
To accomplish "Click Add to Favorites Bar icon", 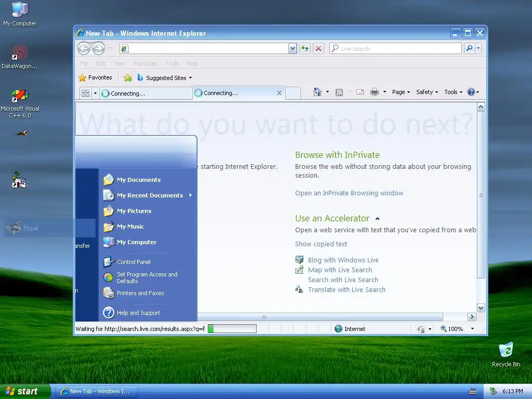I will (x=128, y=78).
